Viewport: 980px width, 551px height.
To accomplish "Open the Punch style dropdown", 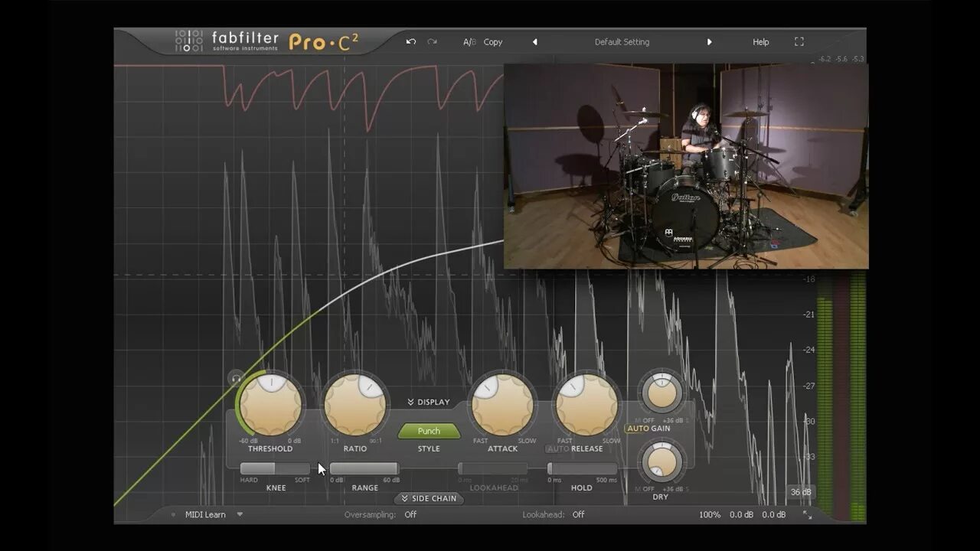I will pos(429,431).
